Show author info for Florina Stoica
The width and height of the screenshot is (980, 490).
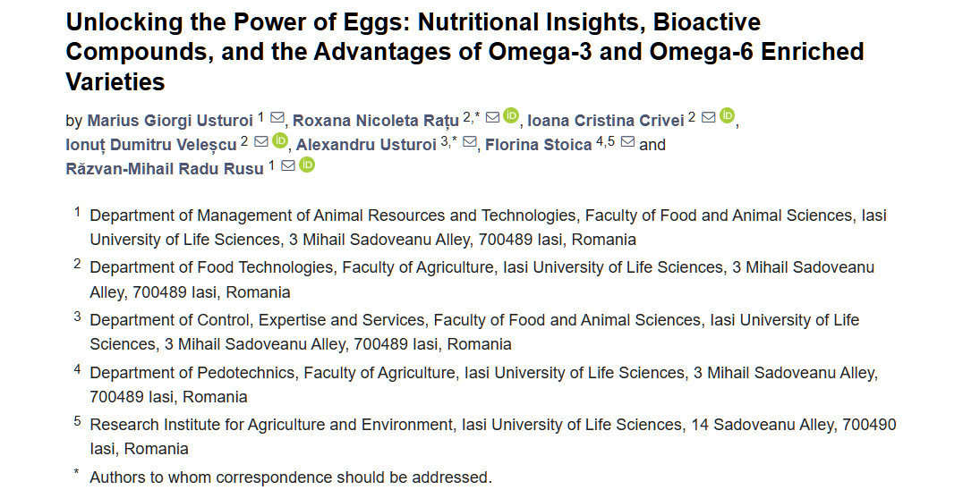pyautogui.click(x=538, y=145)
